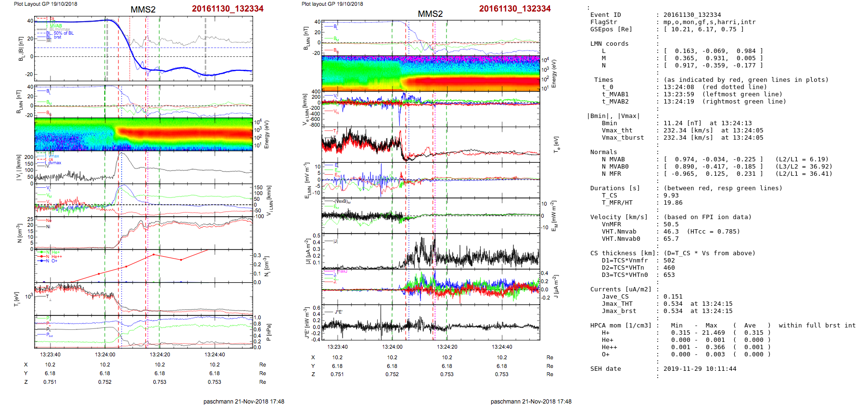
Task: Click the 13:24:00 tick label under left plot
Action: click(x=105, y=354)
